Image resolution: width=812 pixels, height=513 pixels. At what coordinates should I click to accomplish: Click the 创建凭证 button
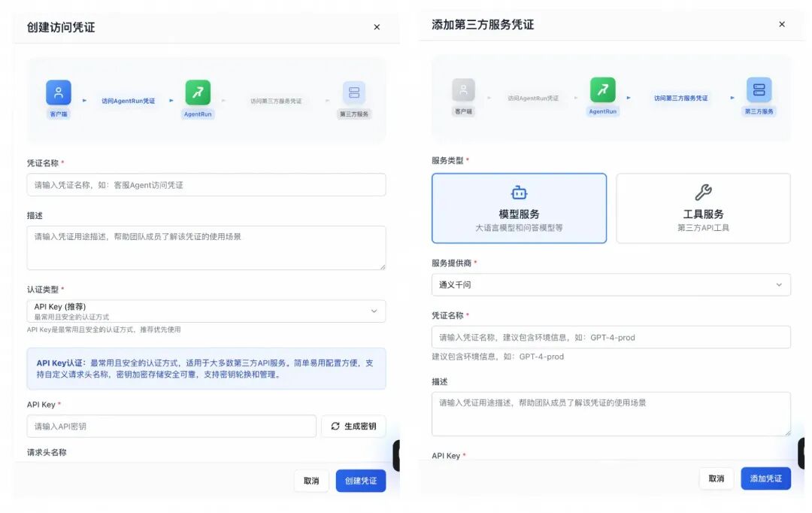point(361,481)
